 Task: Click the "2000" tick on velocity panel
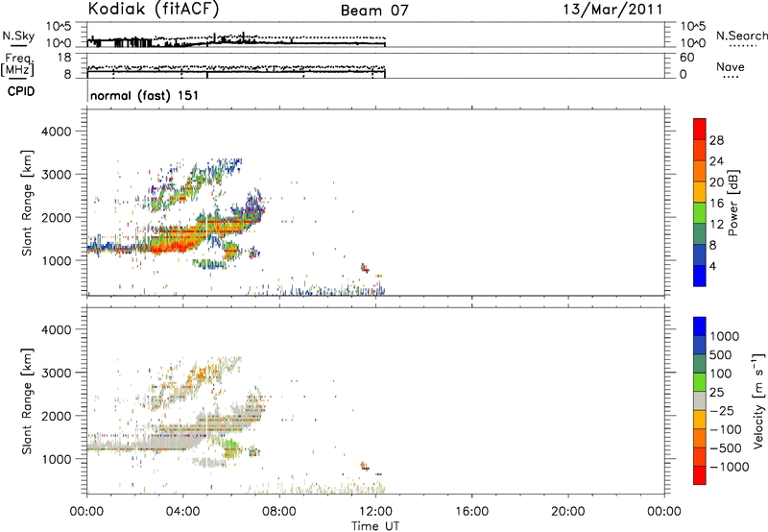click(x=57, y=416)
